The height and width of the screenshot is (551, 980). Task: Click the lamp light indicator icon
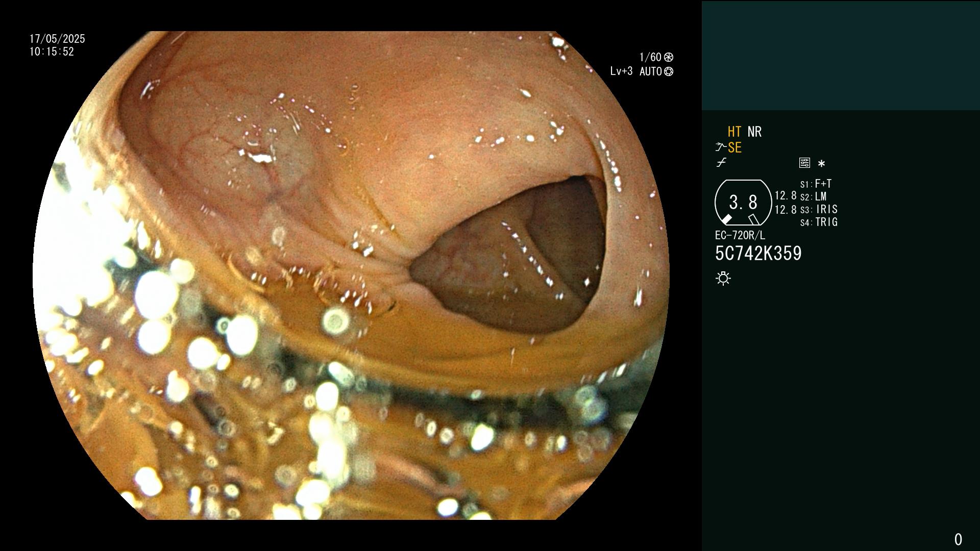[x=723, y=279]
